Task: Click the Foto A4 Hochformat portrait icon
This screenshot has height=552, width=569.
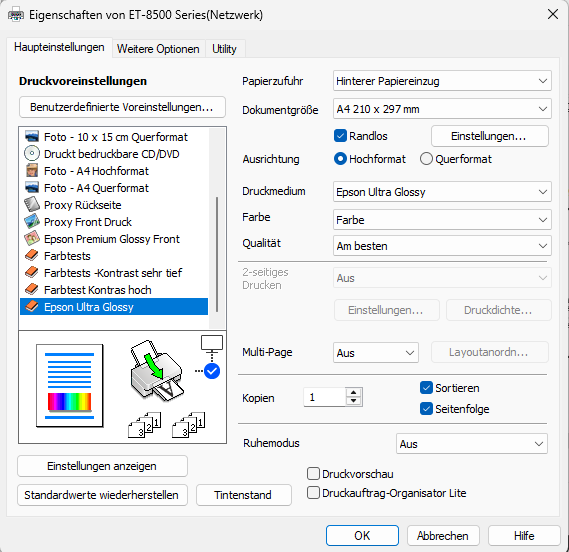Action: (x=32, y=171)
